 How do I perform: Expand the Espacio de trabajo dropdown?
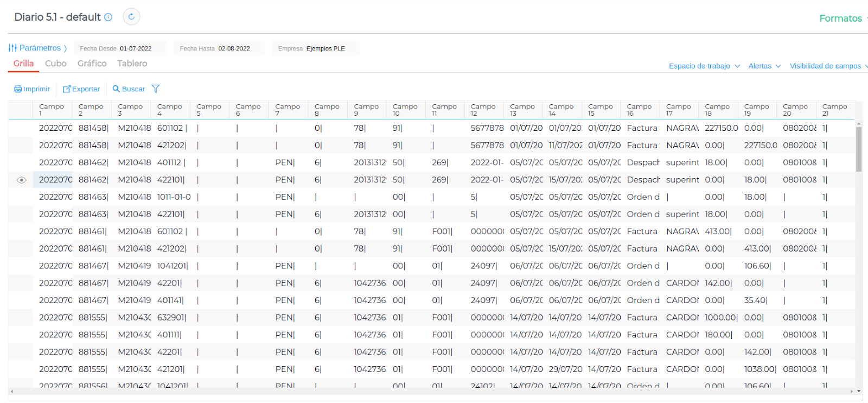point(704,66)
